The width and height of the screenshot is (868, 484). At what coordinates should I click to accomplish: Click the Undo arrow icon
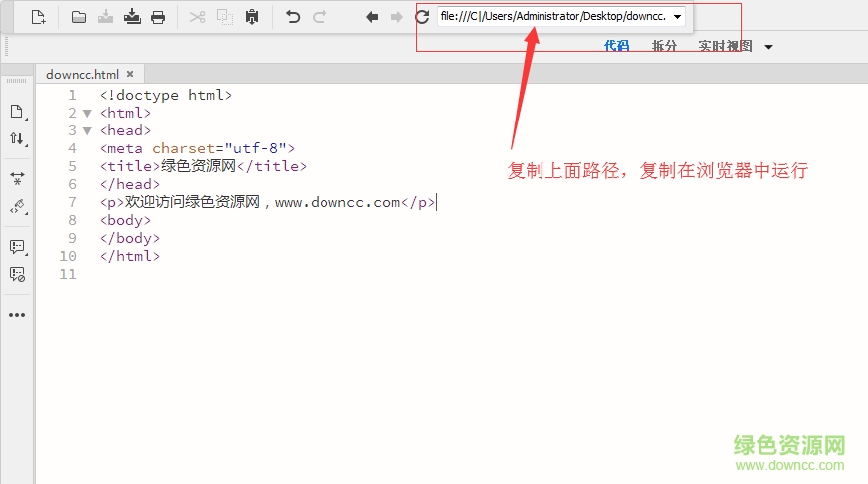click(x=293, y=17)
